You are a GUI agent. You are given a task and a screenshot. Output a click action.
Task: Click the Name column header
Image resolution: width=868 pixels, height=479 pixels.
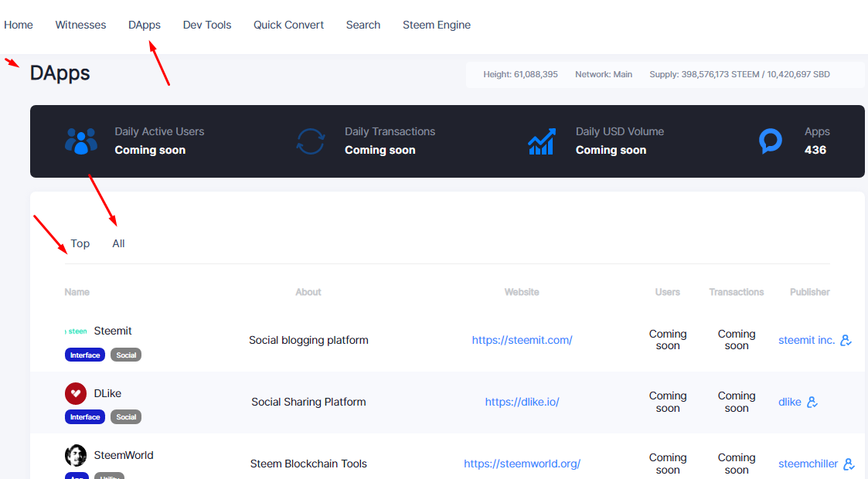pos(77,292)
